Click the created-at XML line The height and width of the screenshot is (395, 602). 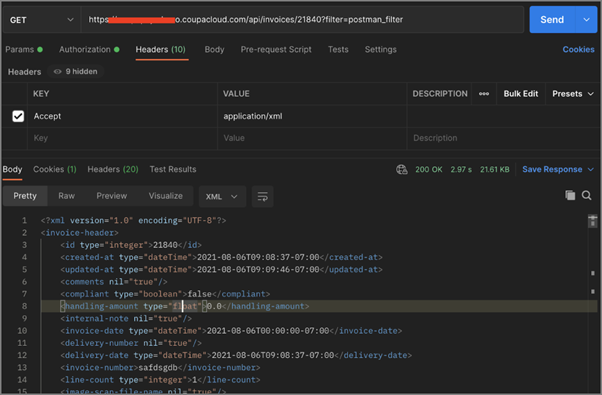pyautogui.click(x=221, y=257)
